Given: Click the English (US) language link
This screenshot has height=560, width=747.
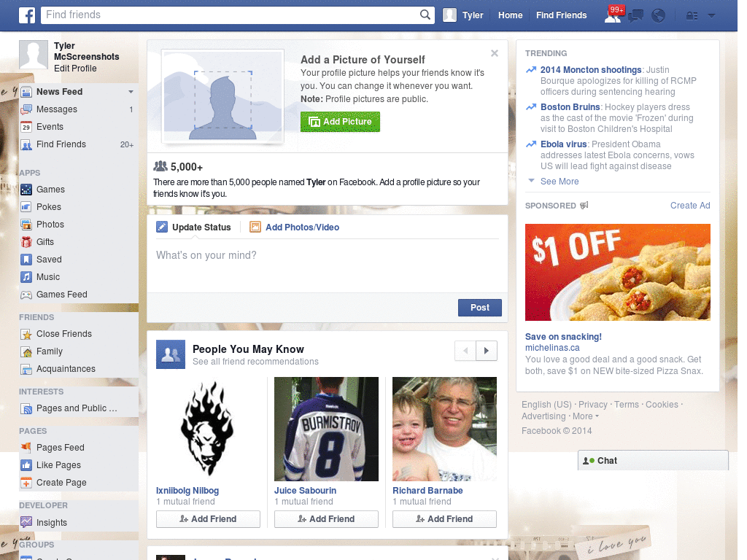Looking at the screenshot, I should tap(546, 404).
